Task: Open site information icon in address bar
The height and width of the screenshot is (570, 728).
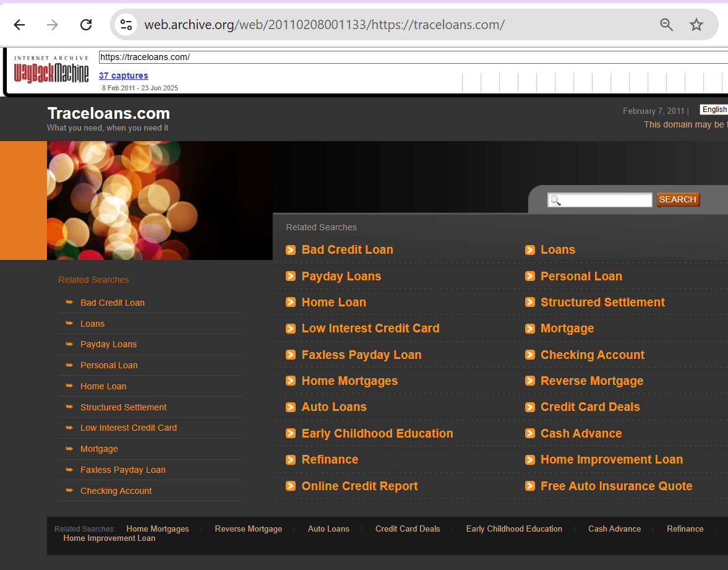Action: (x=126, y=25)
